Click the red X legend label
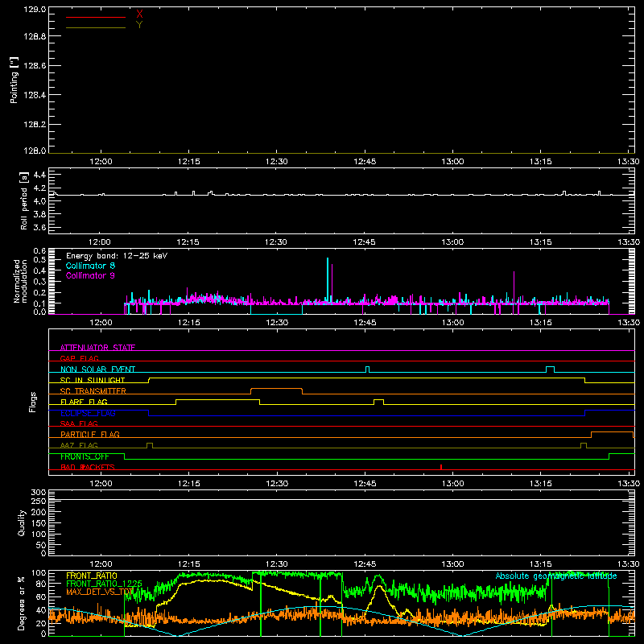Image resolution: width=644 pixels, height=644 pixels. 139,14
